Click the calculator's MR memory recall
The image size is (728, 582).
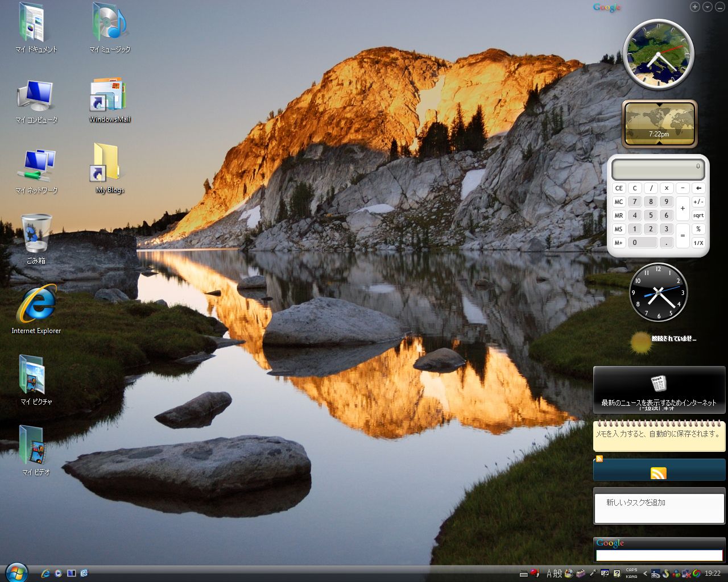pyautogui.click(x=619, y=215)
